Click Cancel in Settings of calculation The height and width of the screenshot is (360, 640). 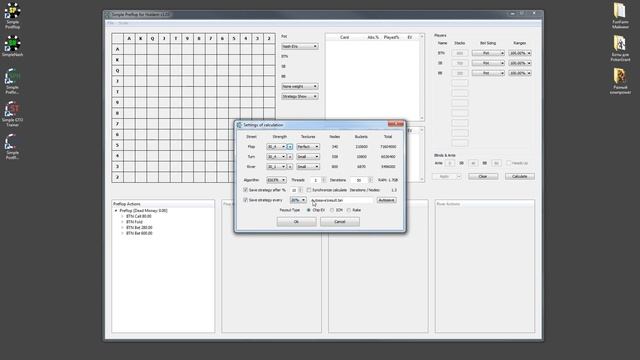tap(340, 222)
